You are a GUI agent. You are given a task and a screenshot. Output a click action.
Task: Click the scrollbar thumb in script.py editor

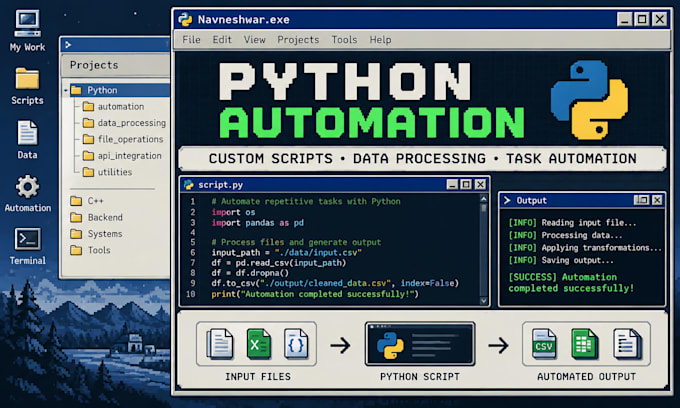[484, 208]
